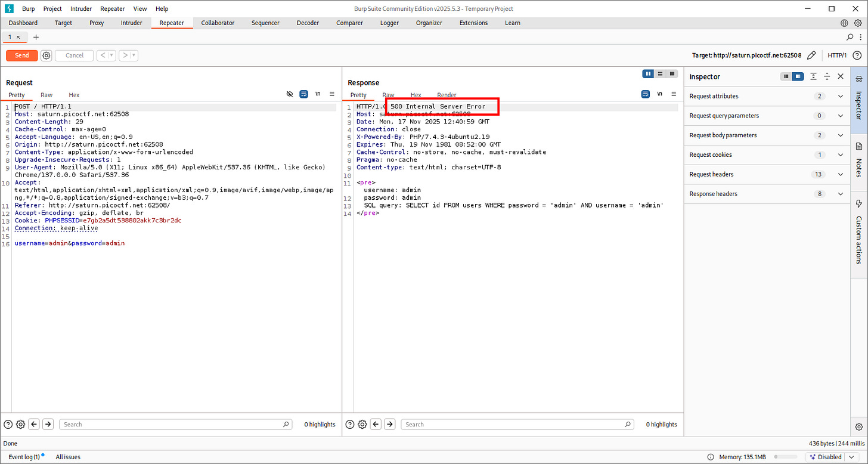Open the Repeater tab search magnifier
This screenshot has height=464, width=868.
coord(850,37)
